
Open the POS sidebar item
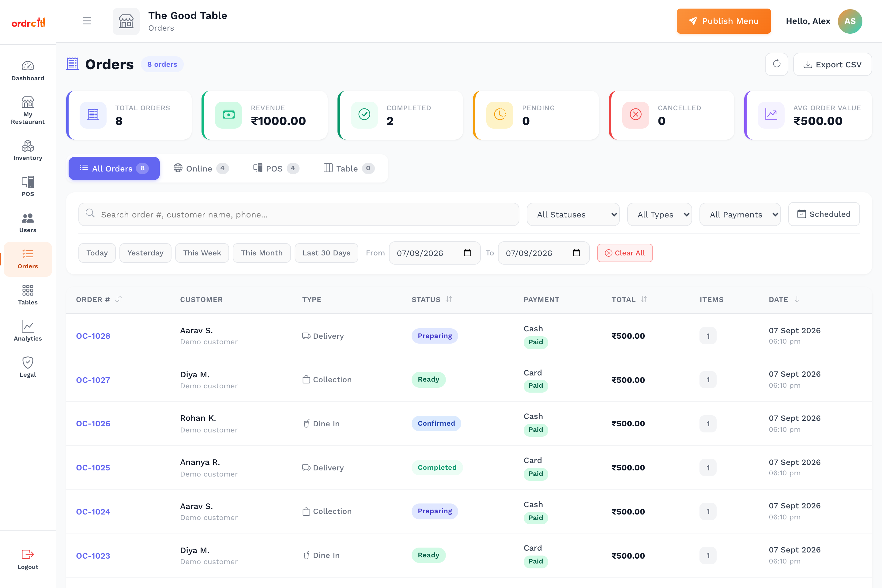28,186
